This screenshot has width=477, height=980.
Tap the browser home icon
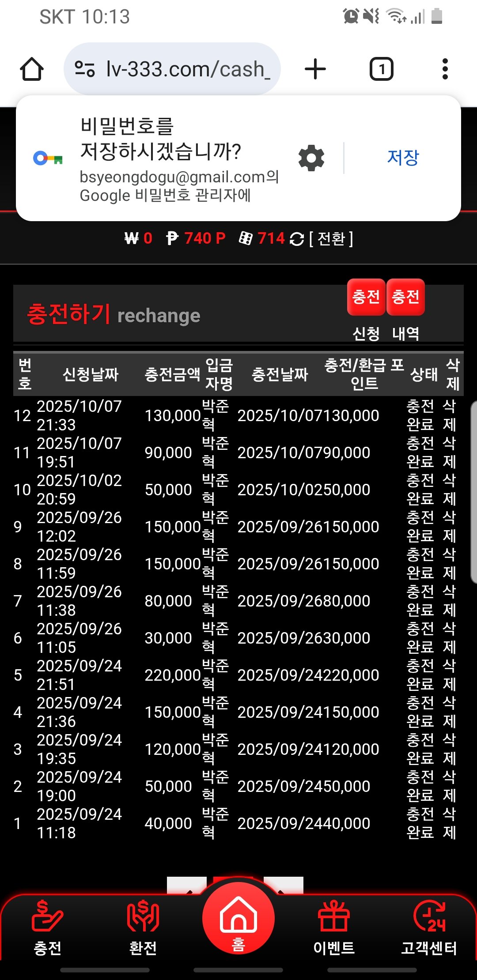(x=32, y=69)
